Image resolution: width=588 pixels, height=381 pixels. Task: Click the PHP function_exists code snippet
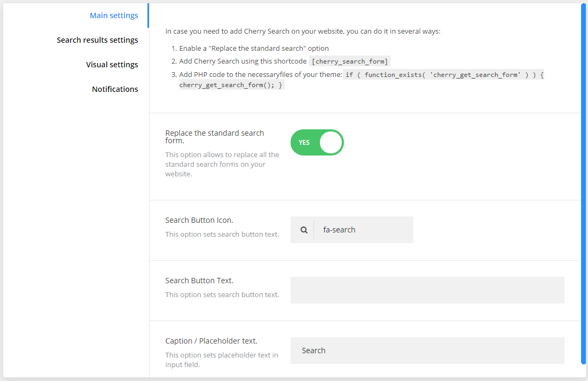pos(443,75)
